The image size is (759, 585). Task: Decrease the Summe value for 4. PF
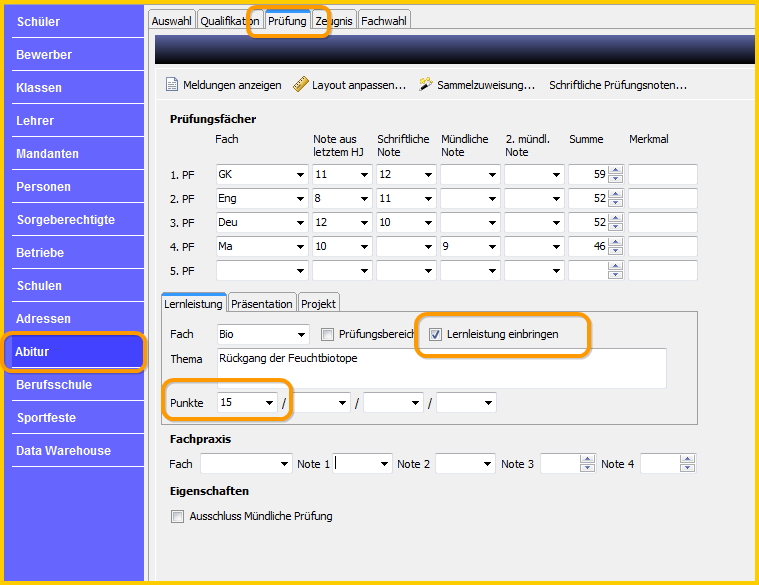tap(615, 251)
